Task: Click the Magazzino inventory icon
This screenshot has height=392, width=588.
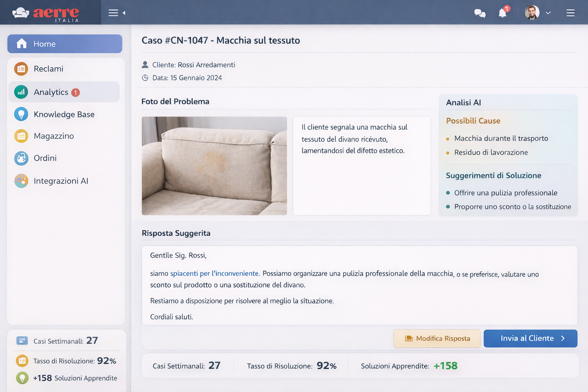Action: [x=21, y=136]
